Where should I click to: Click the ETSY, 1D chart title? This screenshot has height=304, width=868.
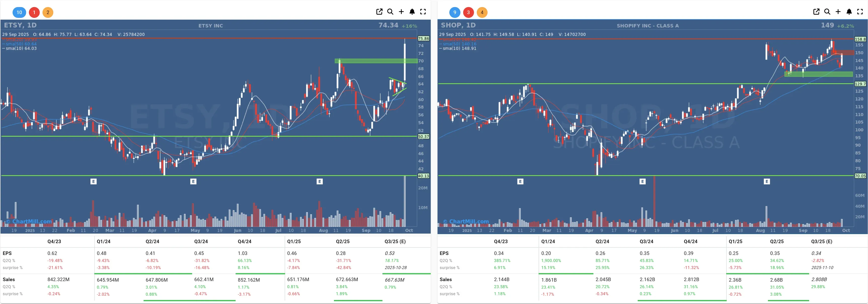(20, 25)
